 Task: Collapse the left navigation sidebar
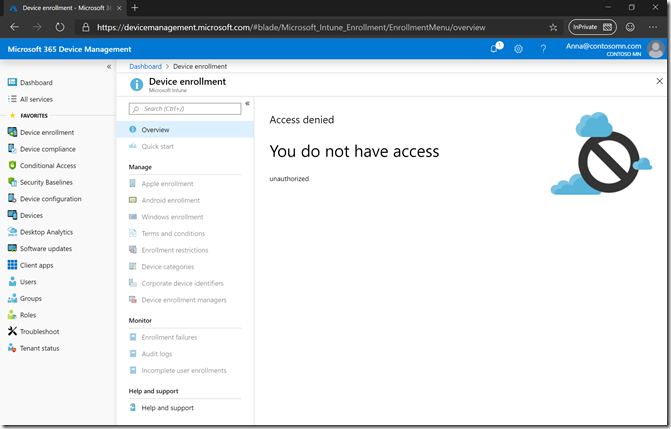pos(109,66)
